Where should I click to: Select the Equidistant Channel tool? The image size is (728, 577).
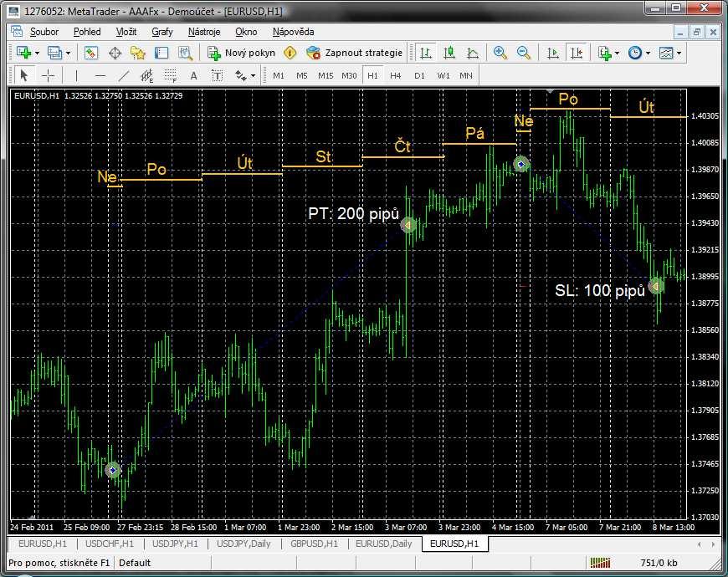coord(146,75)
